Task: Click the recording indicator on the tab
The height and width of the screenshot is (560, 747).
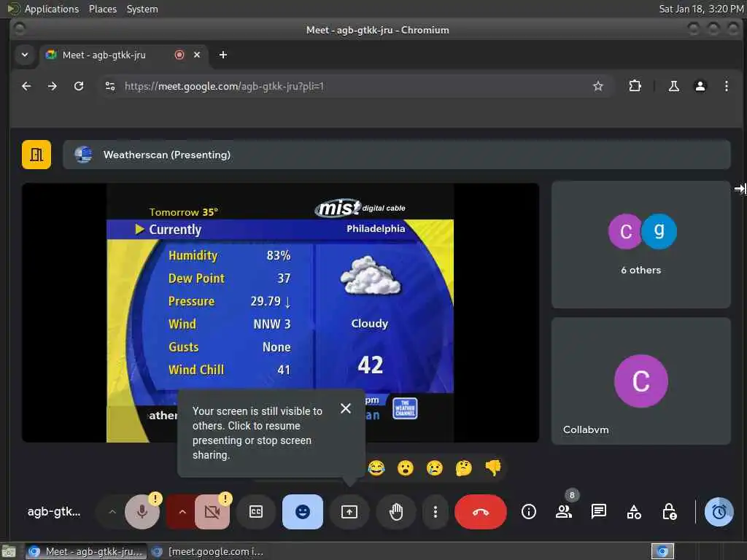Action: [x=179, y=55]
